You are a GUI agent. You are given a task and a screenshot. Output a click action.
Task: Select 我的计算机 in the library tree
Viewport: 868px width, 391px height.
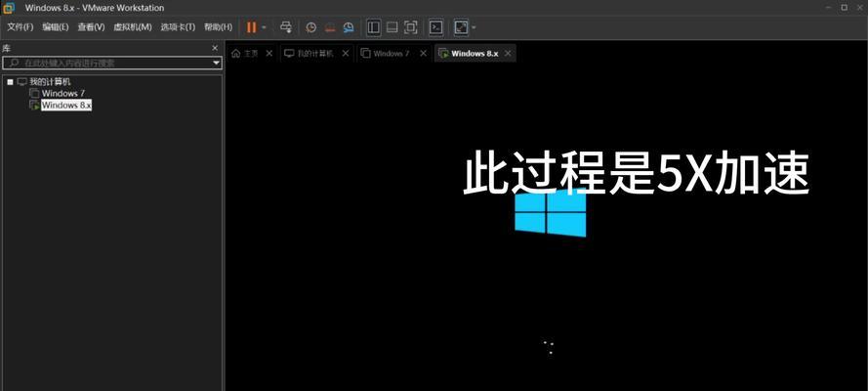point(50,82)
